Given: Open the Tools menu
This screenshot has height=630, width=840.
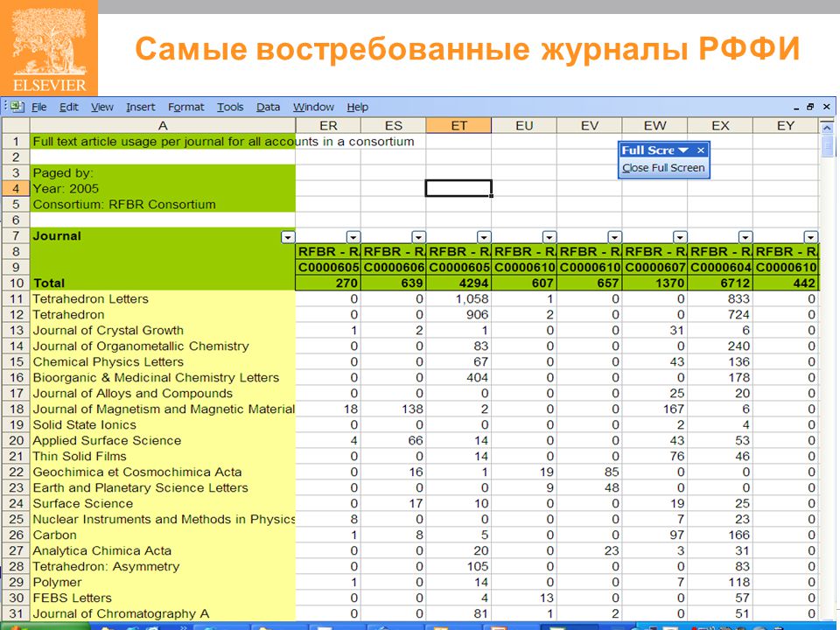Looking at the screenshot, I should [230, 107].
